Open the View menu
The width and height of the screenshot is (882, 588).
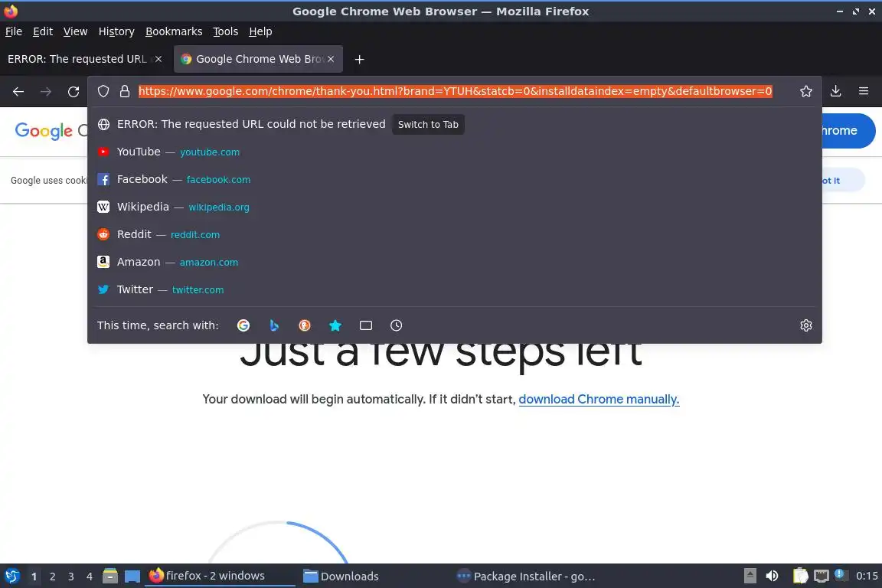[x=75, y=31]
